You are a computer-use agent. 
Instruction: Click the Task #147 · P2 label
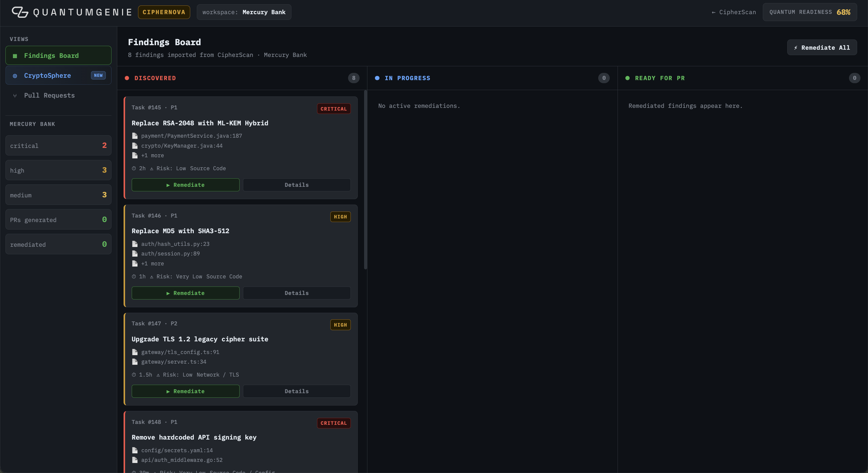click(x=154, y=324)
